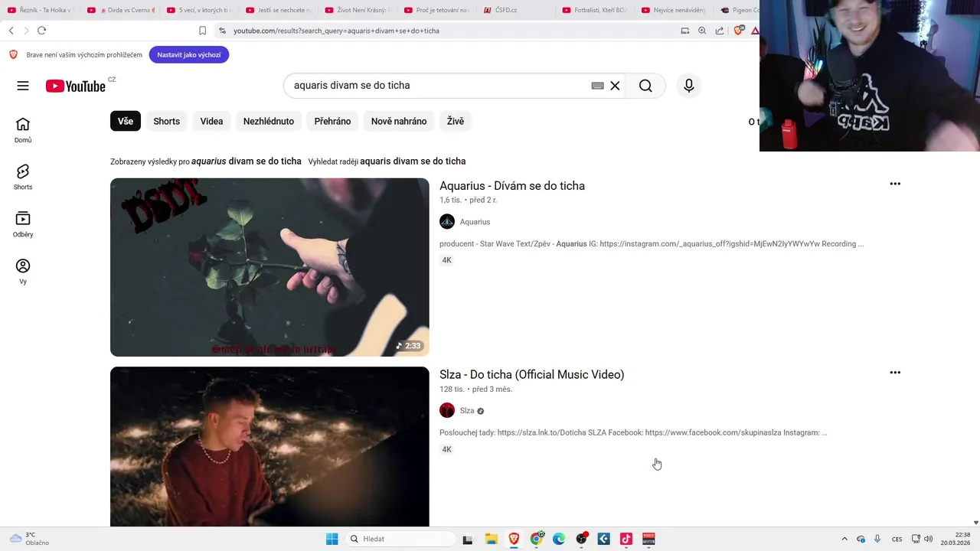
Task: Open the Slza channel avatar
Action: pyautogui.click(x=447, y=411)
